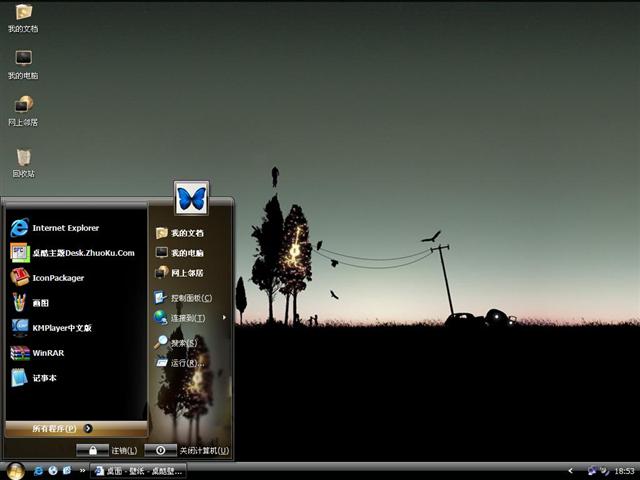Click the Start orb on the taskbar
Image resolution: width=640 pixels, height=480 pixels.
[x=15, y=470]
